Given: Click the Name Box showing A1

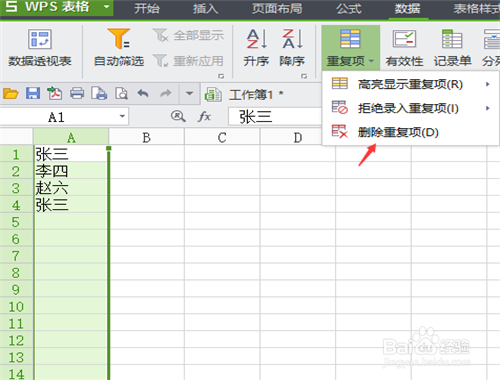Looking at the screenshot, I should coord(57,117).
